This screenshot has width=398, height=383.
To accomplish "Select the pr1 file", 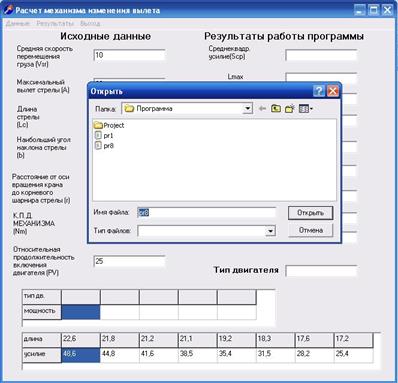I will [x=104, y=135].
